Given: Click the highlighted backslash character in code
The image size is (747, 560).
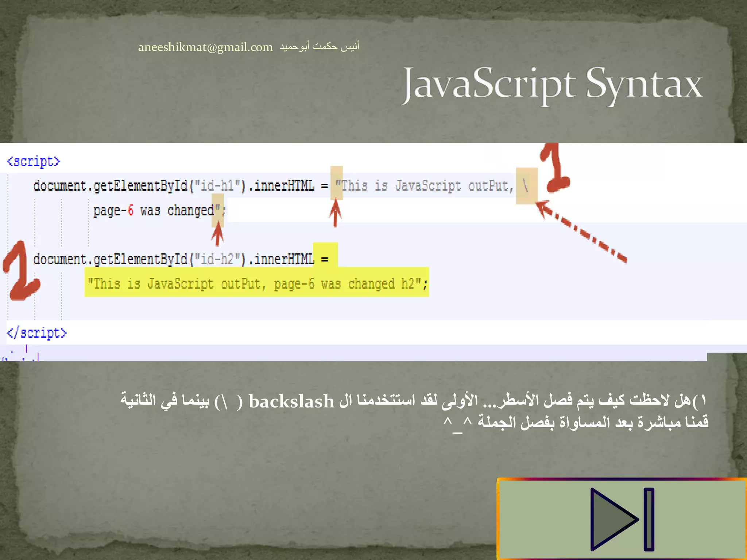Looking at the screenshot, I should pos(526,186).
